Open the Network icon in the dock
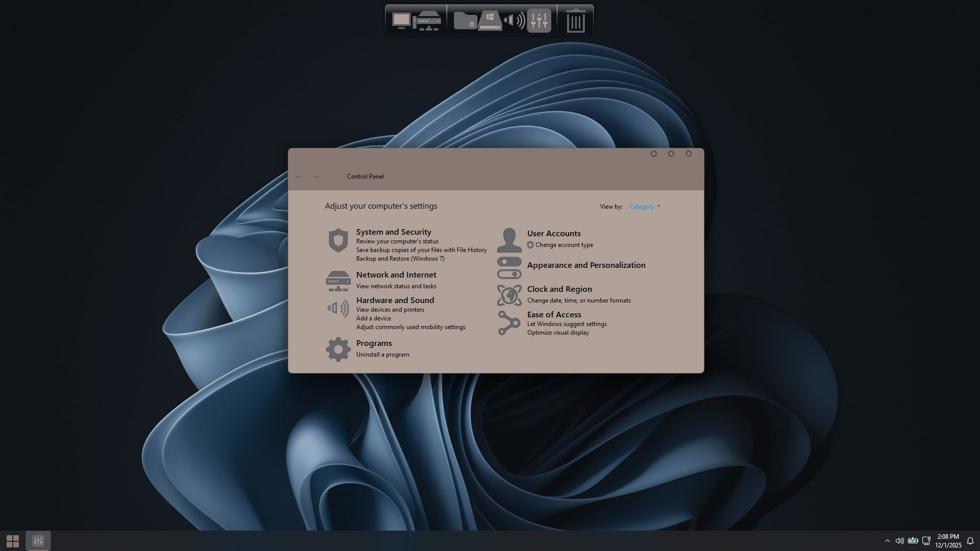The height and width of the screenshot is (551, 980). click(427, 21)
